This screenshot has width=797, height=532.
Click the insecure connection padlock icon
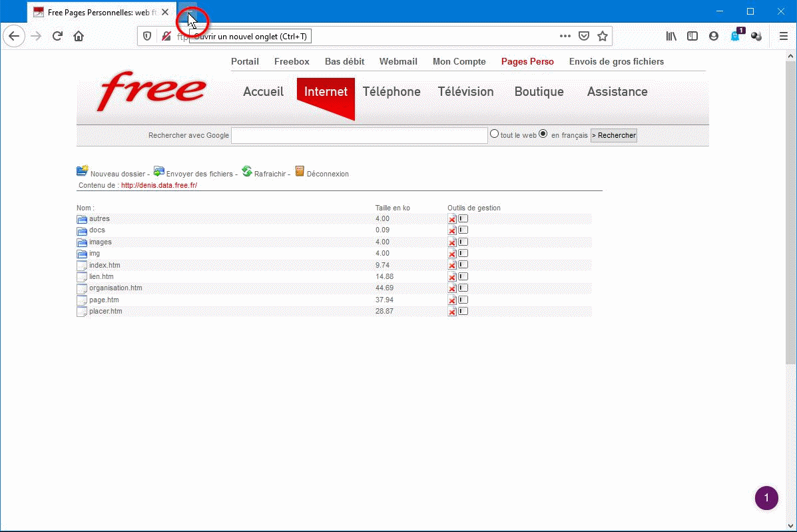click(x=166, y=36)
